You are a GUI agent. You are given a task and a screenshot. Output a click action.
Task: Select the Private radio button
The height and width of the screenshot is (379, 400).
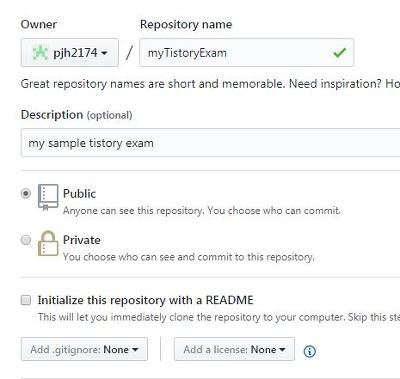pos(26,240)
